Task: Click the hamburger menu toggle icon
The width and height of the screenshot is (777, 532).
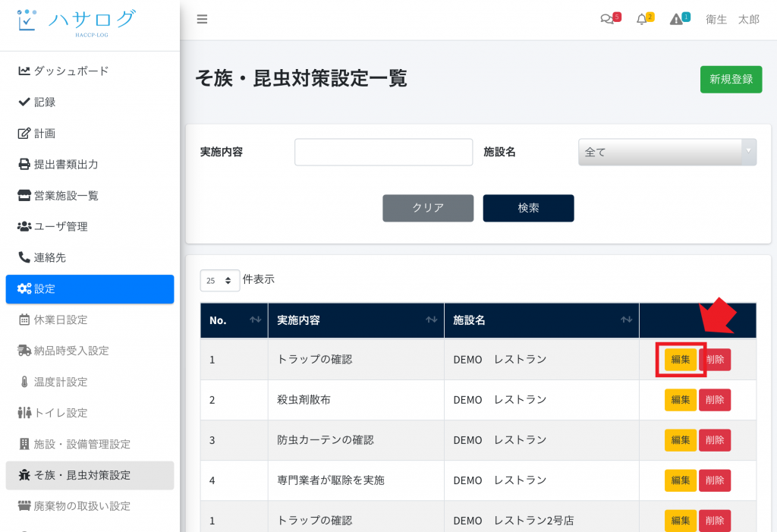Action: [202, 19]
